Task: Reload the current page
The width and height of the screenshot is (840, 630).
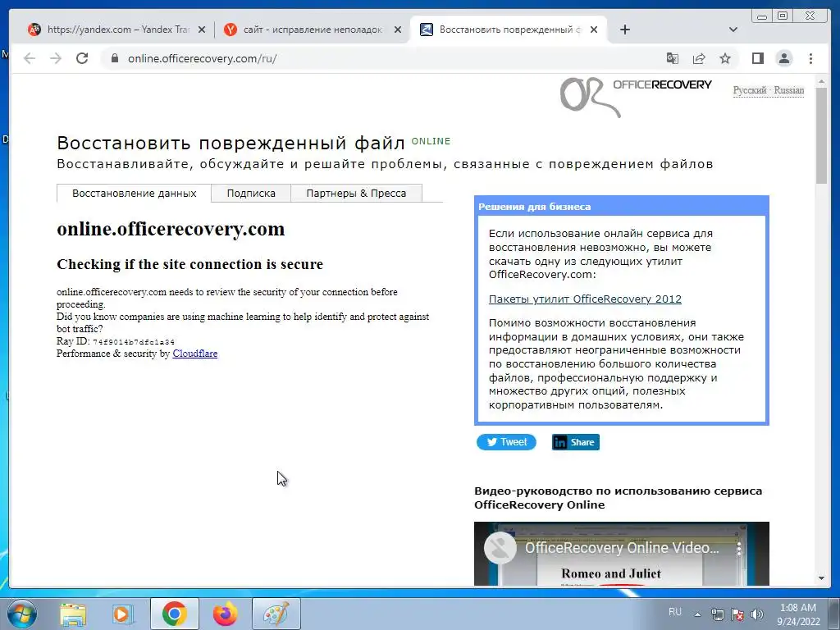Action: (x=82, y=58)
